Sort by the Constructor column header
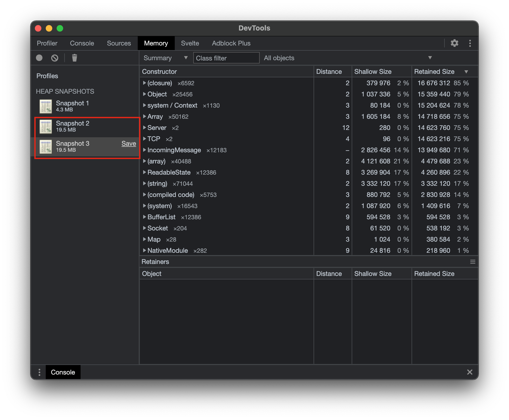The image size is (509, 420). [226, 72]
